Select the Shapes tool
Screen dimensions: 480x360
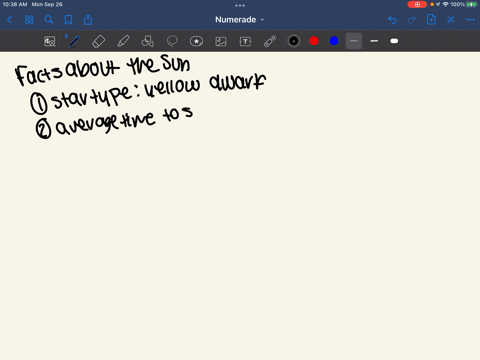pos(147,41)
